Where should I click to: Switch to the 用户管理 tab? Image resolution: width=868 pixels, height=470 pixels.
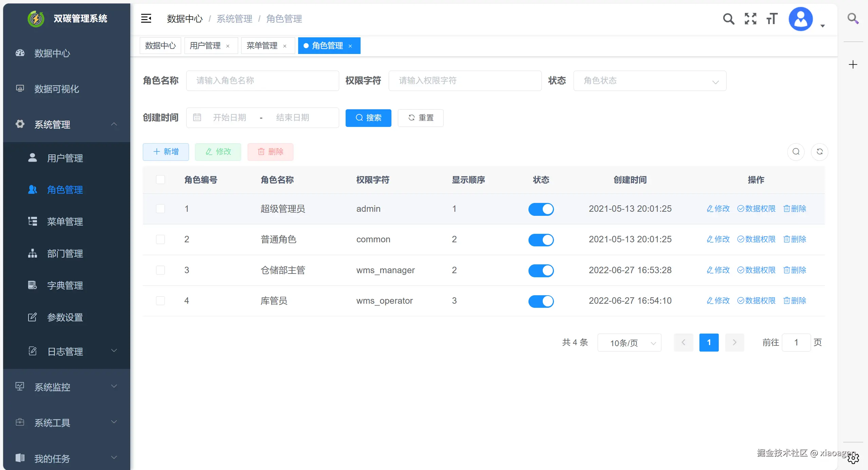click(x=205, y=46)
